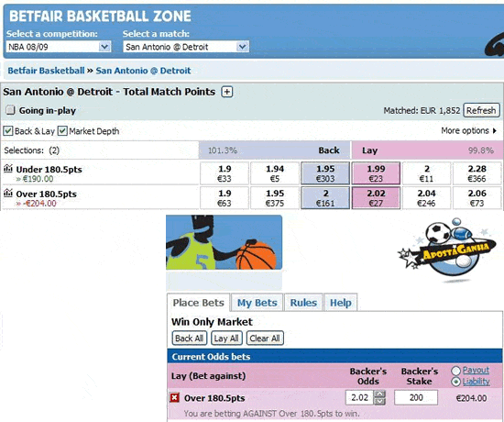This screenshot has width=504, height=422.
Task: Select the Payout radio button
Action: point(455,371)
